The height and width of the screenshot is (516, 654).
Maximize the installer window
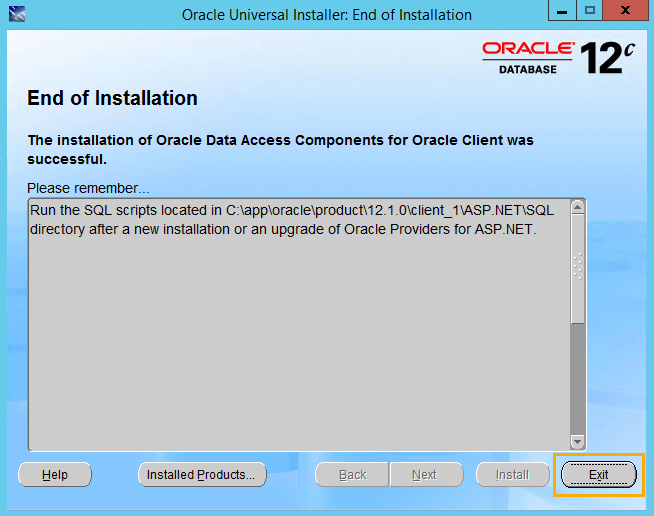[x=589, y=10]
